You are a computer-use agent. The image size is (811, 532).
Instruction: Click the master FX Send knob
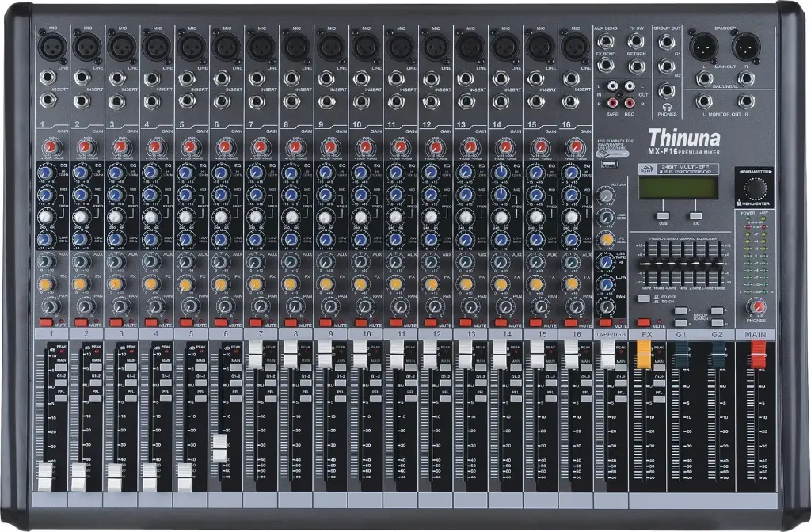click(x=605, y=239)
